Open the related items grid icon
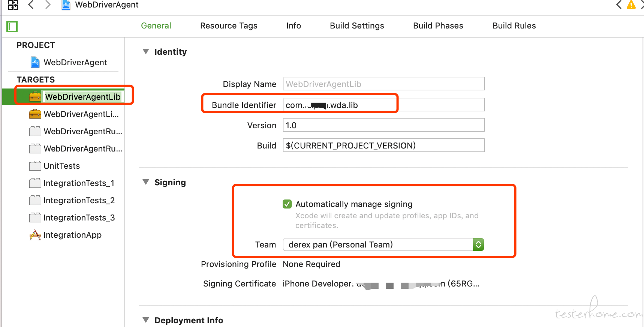This screenshot has width=644, height=327. pyautogui.click(x=13, y=4)
